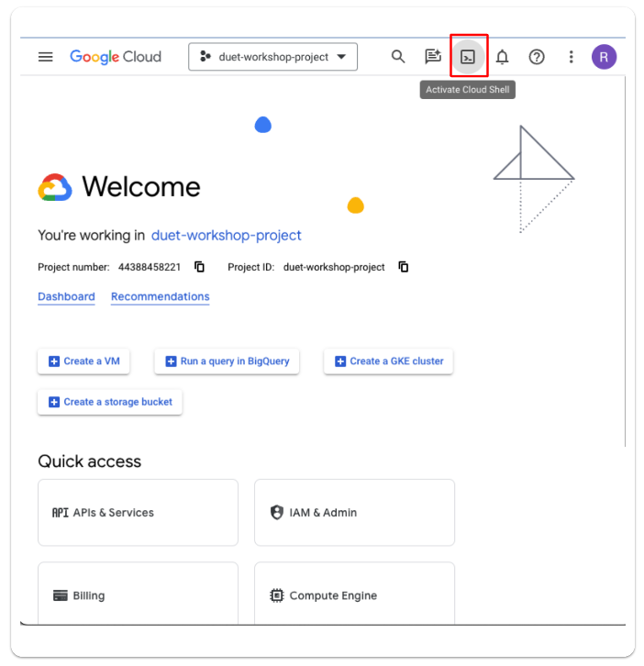Follow the duet-workshop-project link in welcome text

click(226, 235)
